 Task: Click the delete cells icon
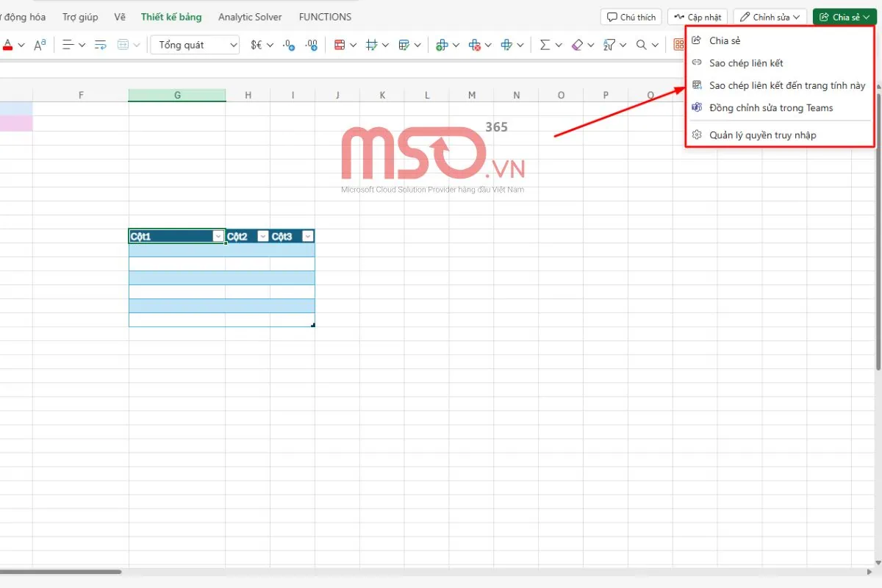click(x=475, y=45)
